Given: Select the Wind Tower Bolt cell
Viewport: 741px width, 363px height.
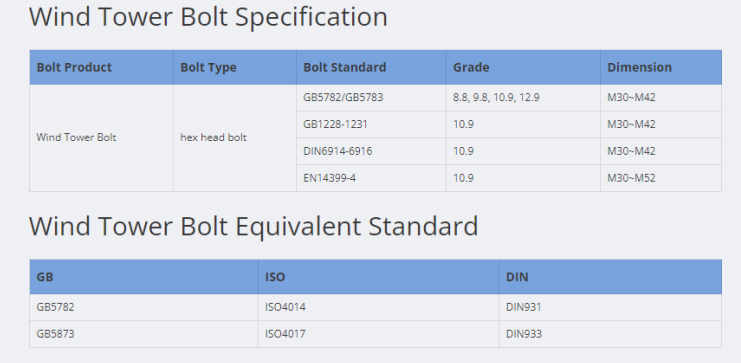Looking at the screenshot, I should click(x=102, y=138).
